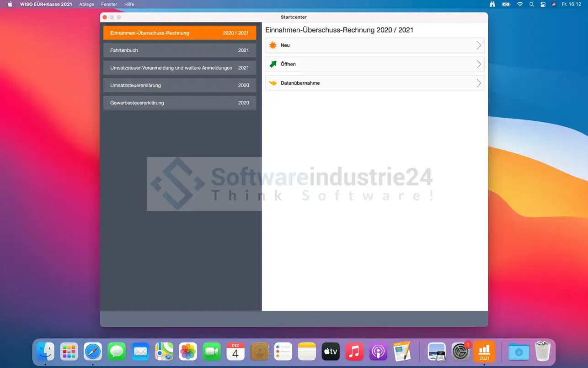This screenshot has width=588, height=368.
Task: Click the orange starburst Neu icon
Action: [x=273, y=45]
